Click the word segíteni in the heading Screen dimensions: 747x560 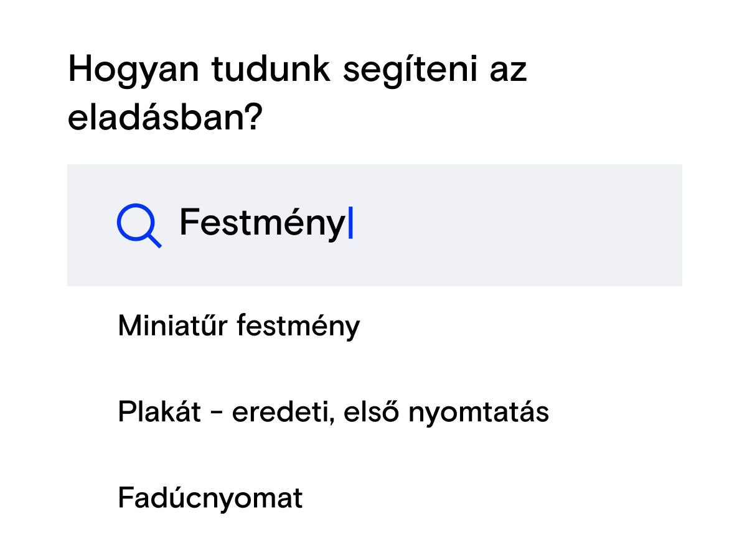pos(404,70)
